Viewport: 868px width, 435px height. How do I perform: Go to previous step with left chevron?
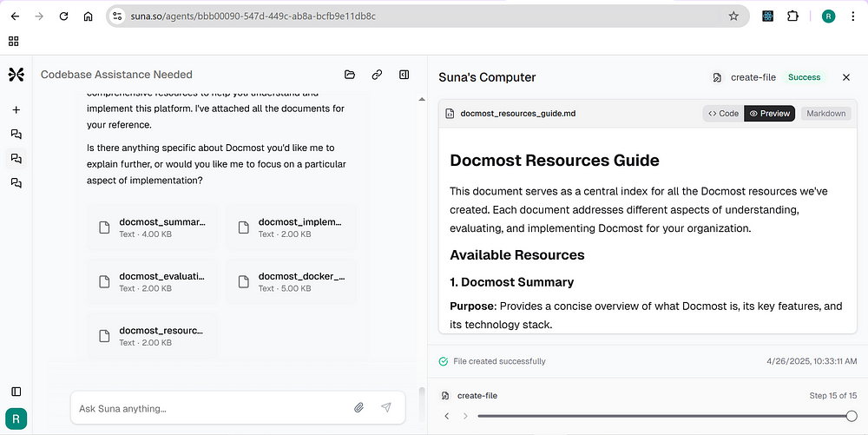tap(447, 416)
